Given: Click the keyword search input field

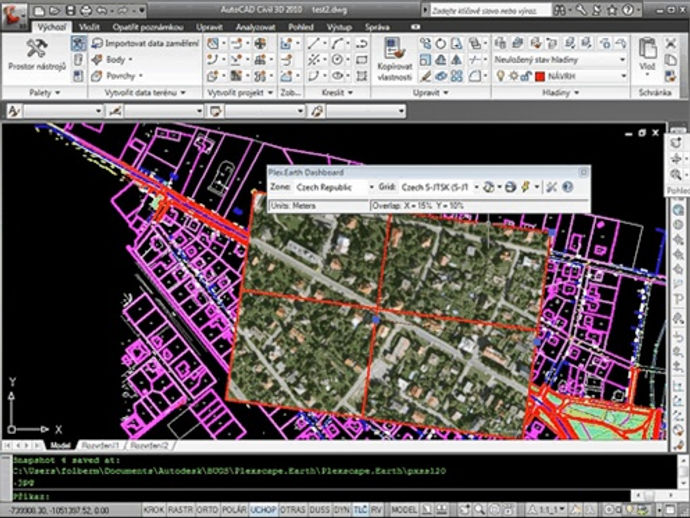Looking at the screenshot, I should (490, 10).
